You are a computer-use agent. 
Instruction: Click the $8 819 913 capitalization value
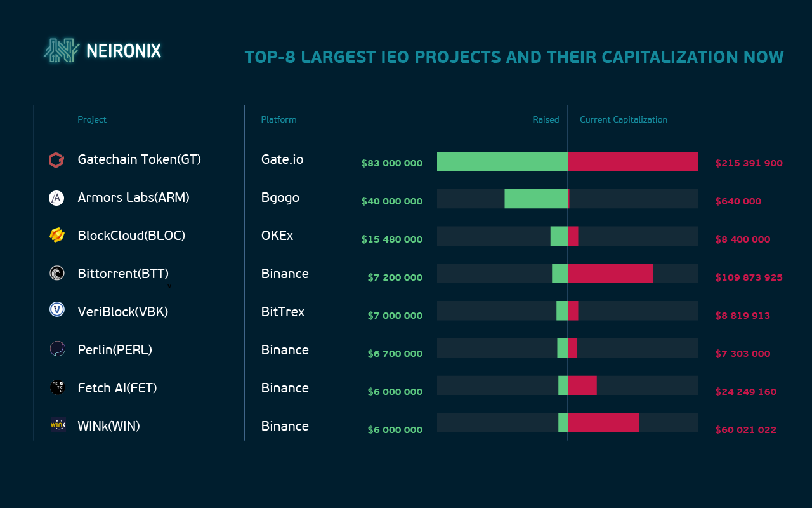tap(743, 316)
